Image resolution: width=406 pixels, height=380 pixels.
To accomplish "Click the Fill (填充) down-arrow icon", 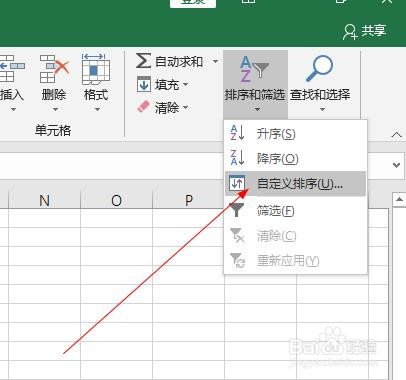I will pos(144,84).
